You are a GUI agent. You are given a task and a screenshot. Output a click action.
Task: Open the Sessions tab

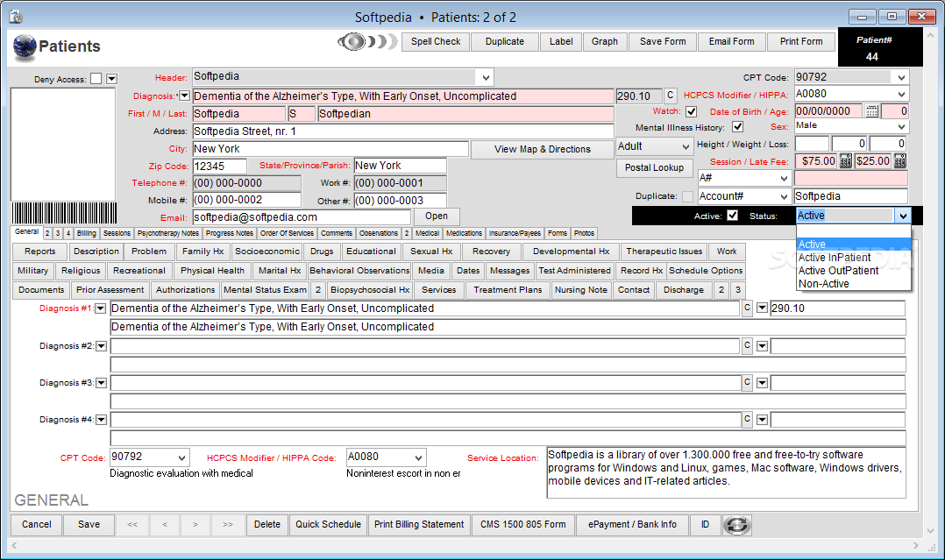[x=117, y=233]
